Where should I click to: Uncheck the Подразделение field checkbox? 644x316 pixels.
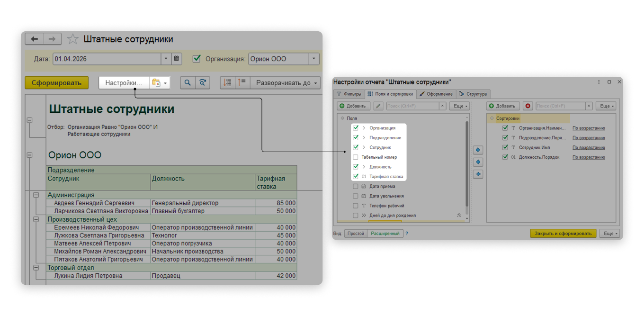356,137
